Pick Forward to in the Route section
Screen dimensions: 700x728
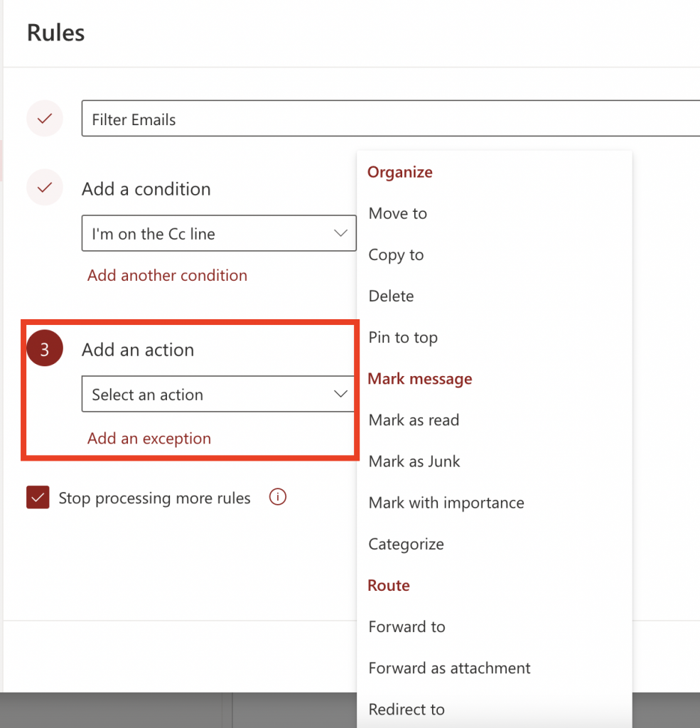(x=406, y=626)
